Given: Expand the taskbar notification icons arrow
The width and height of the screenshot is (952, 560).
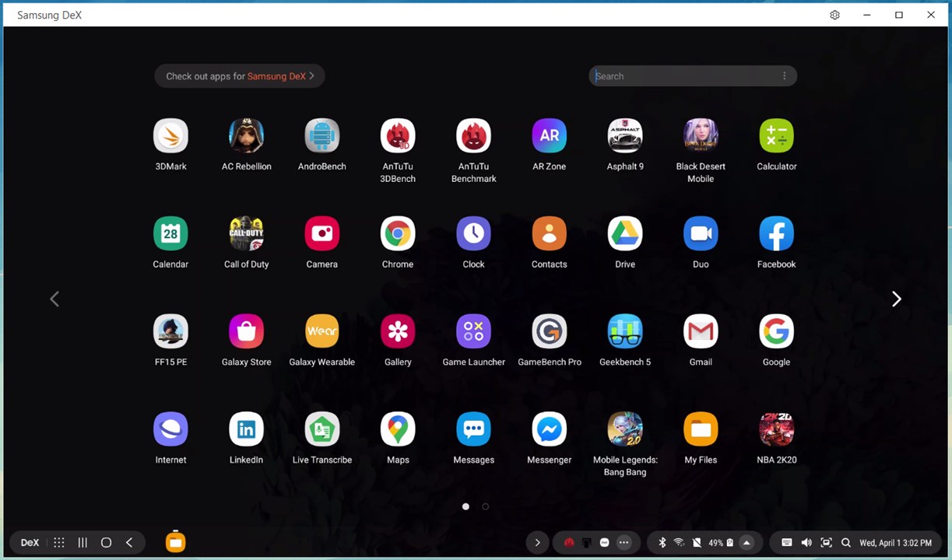Looking at the screenshot, I should point(537,543).
